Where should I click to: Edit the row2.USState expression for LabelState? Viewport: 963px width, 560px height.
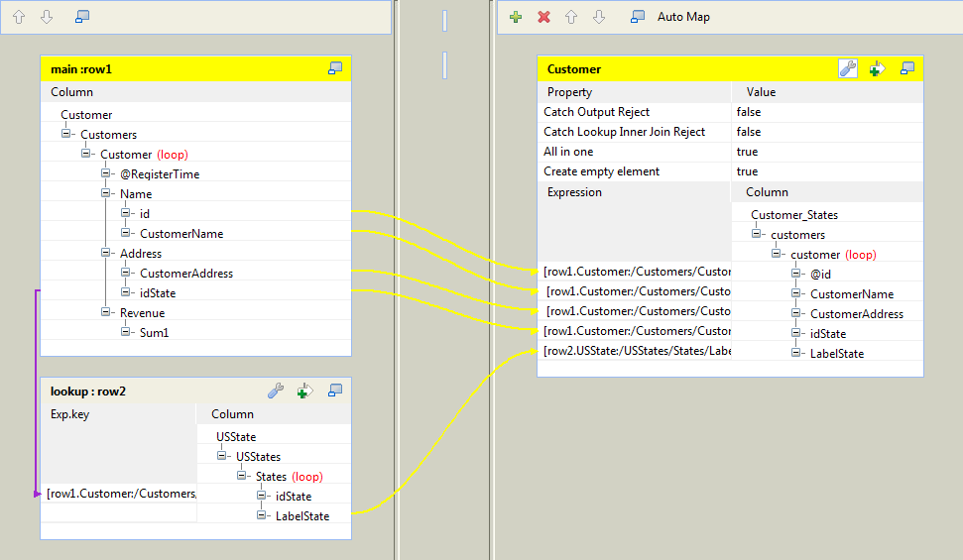pyautogui.click(x=635, y=351)
